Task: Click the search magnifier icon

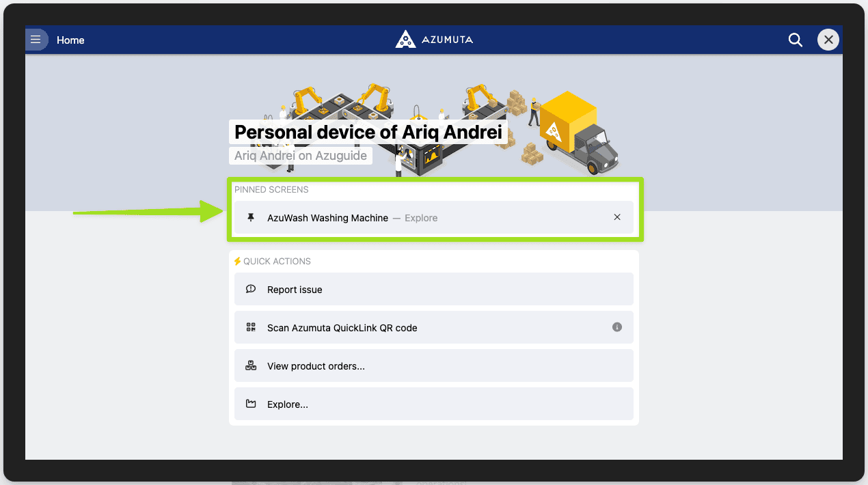Action: [795, 40]
